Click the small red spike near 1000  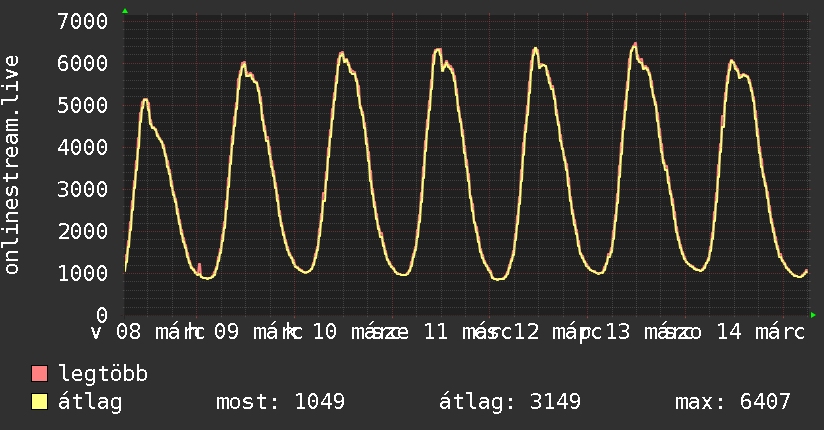pos(199,266)
